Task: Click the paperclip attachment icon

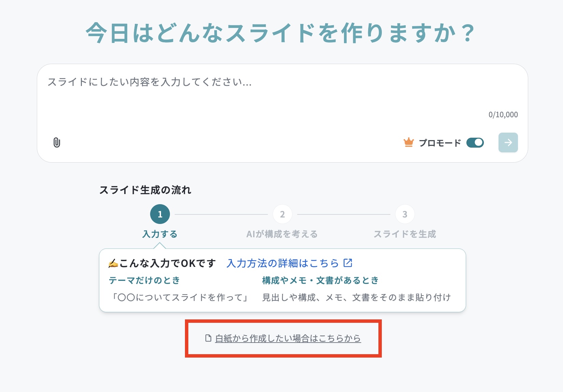Action: (57, 142)
